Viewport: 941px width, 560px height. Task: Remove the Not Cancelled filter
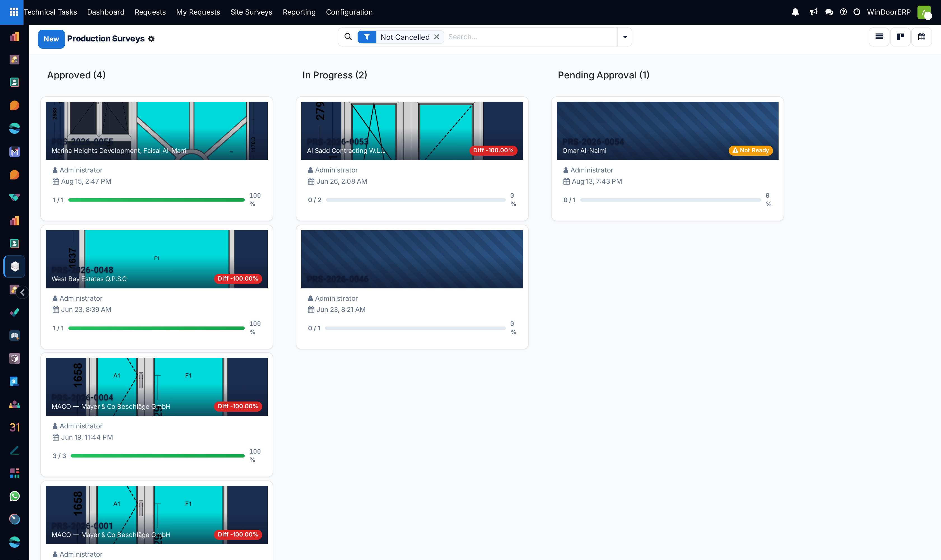(436, 37)
